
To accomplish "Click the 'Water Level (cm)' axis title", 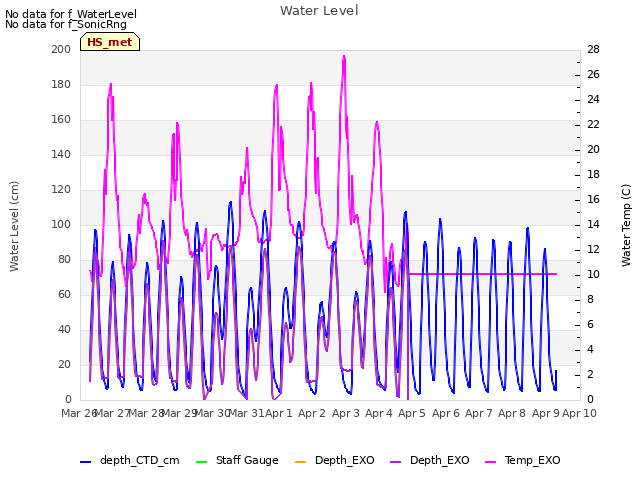I will pos(14,226).
